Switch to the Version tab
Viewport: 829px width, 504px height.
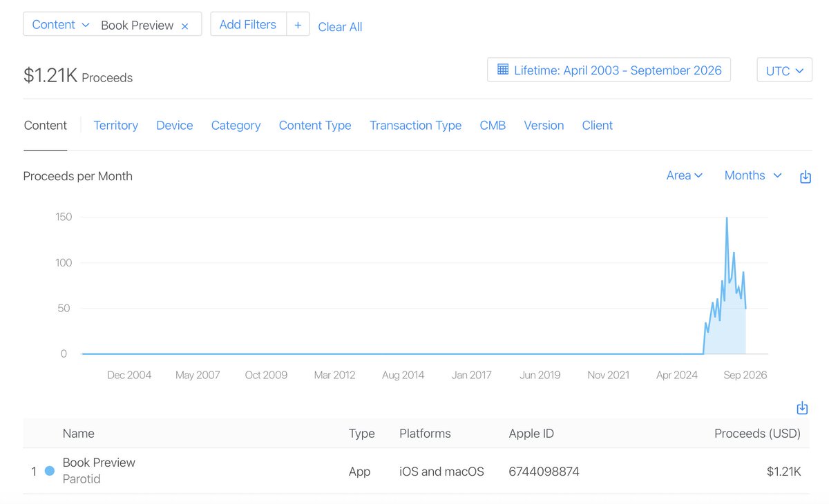544,126
